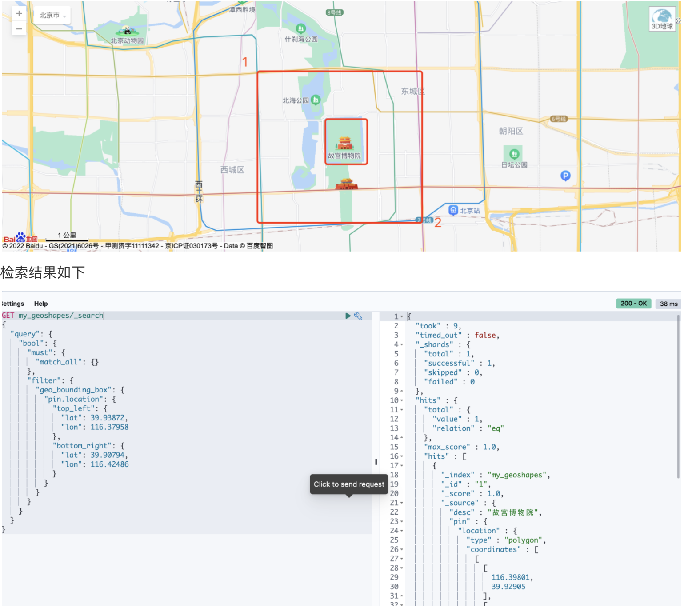
Task: Collapse the entire JSON response at line 1
Action: pyautogui.click(x=401, y=316)
